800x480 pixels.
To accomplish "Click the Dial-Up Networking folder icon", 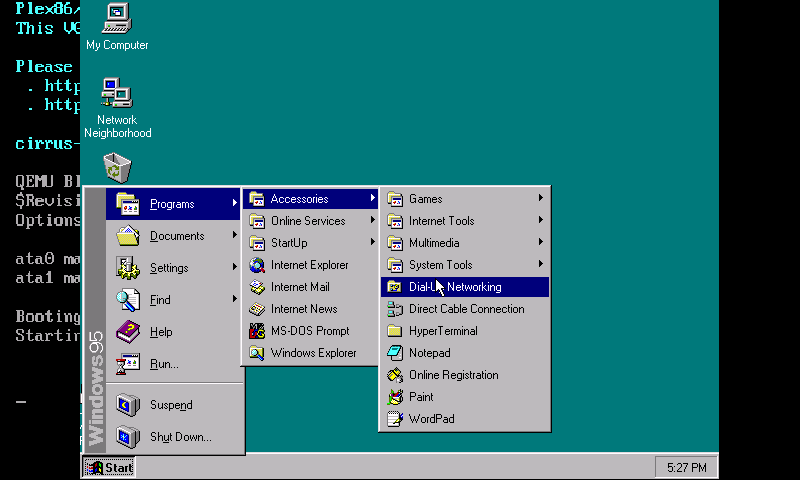I will [394, 287].
